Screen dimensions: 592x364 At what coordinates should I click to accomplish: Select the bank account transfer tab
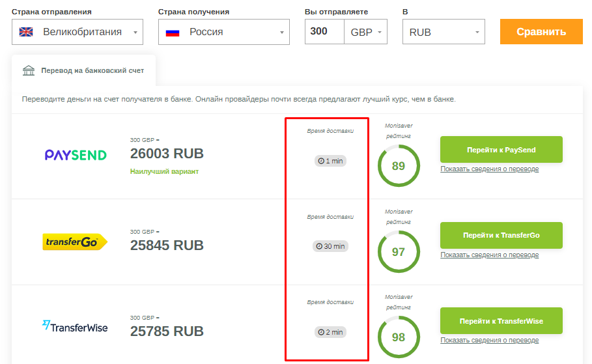tap(83, 70)
